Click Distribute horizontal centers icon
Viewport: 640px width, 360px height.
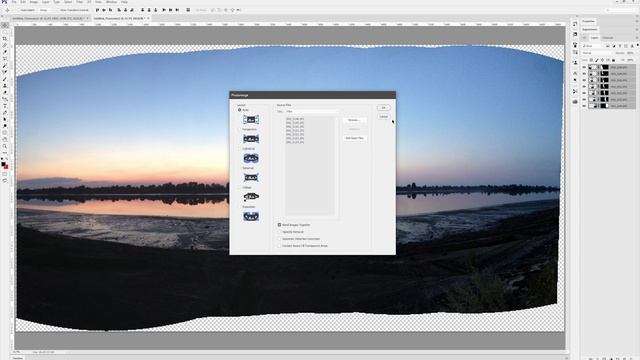pyautogui.click(x=171, y=10)
